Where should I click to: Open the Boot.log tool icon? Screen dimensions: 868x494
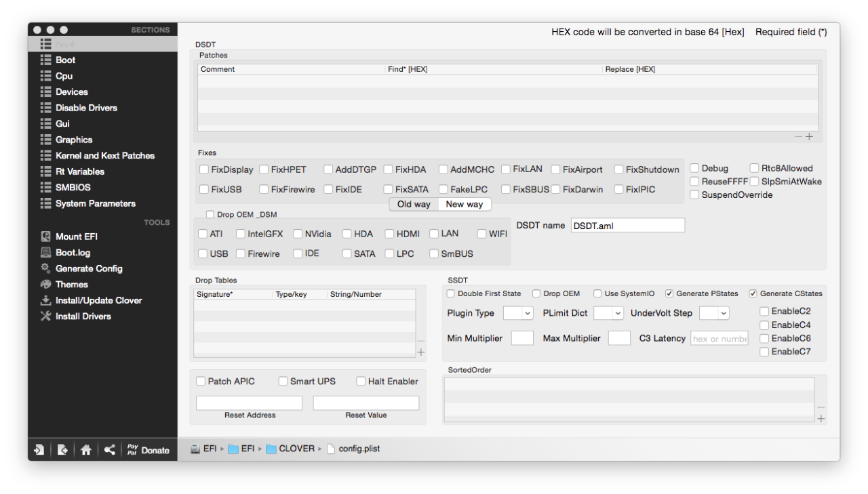pos(45,253)
